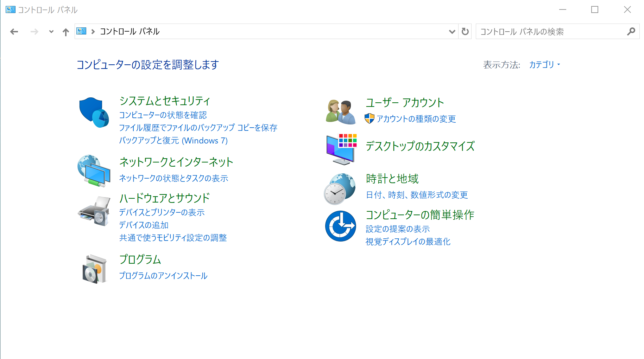The width and height of the screenshot is (644, 359).
Task: Click the back navigation arrow
Action: coord(14,32)
